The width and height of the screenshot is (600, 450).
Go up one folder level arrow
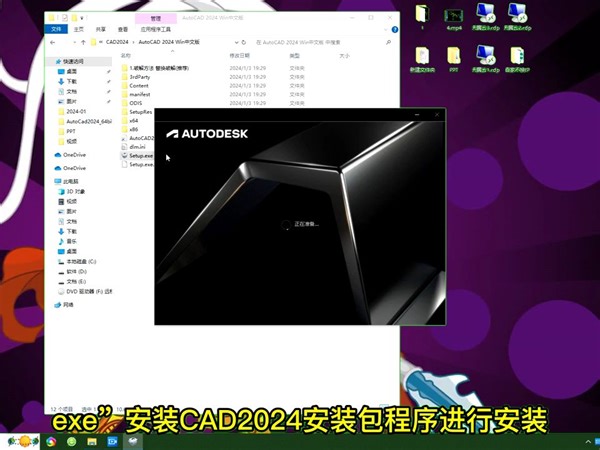(x=83, y=42)
